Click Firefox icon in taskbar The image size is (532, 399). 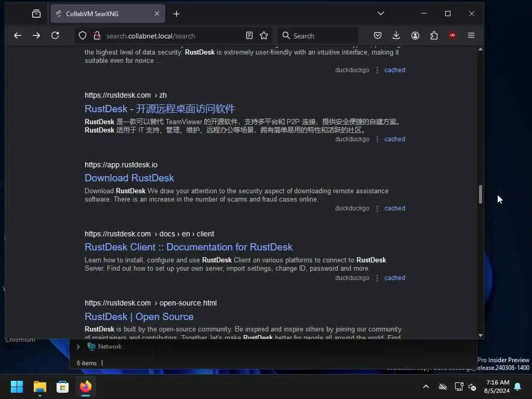click(86, 387)
